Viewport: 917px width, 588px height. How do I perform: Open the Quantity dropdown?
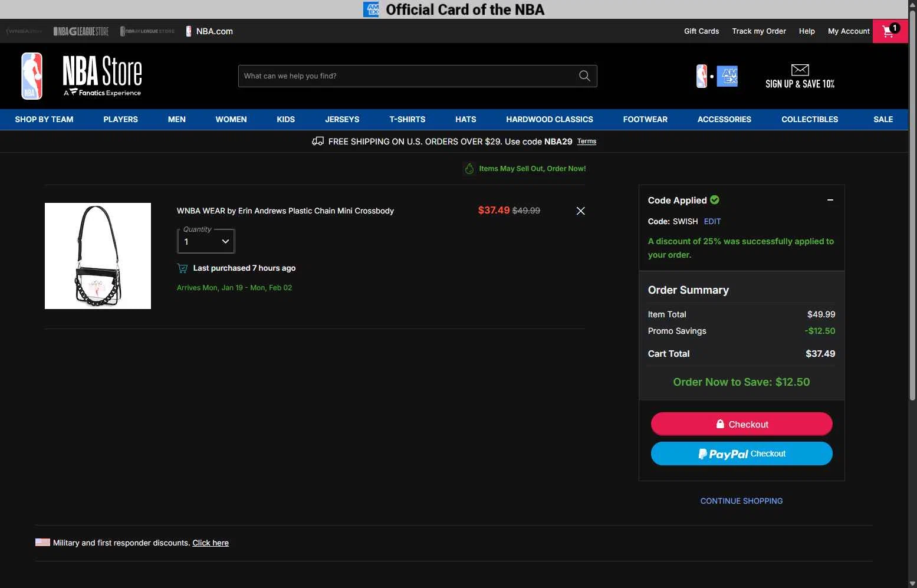206,241
